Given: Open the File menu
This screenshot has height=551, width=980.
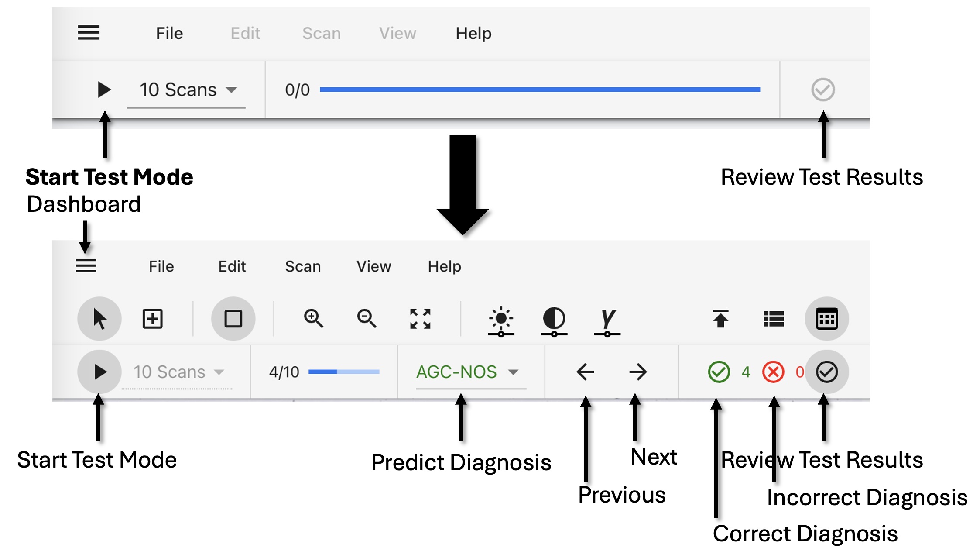Looking at the screenshot, I should coord(161,266).
